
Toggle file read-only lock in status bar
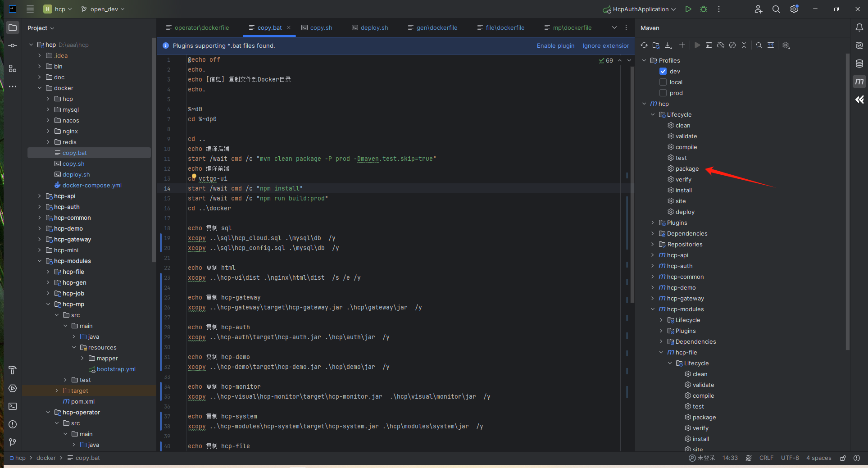(843, 458)
